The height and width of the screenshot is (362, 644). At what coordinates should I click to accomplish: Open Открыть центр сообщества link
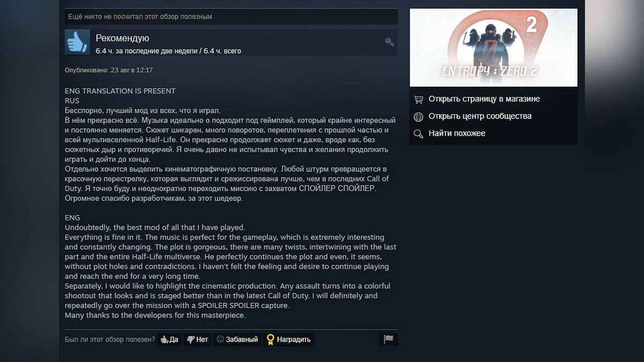(x=480, y=116)
